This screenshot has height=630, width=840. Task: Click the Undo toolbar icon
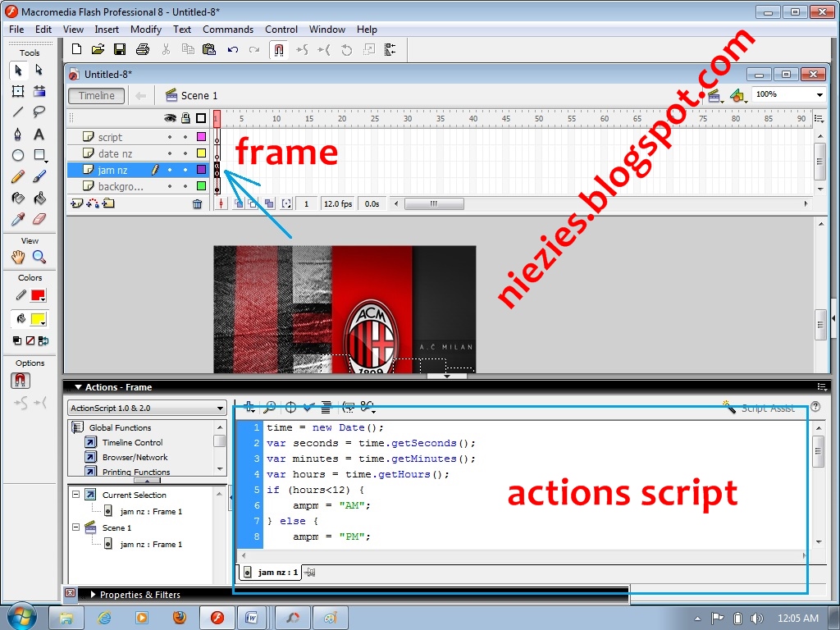pos(232,50)
